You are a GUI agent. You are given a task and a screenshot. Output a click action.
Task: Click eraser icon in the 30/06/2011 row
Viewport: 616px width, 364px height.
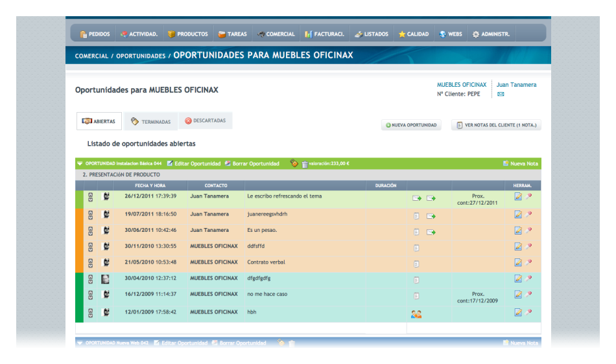[x=528, y=230]
